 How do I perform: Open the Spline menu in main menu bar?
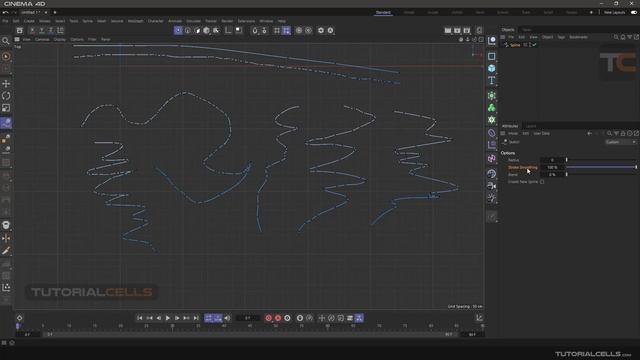(88, 21)
